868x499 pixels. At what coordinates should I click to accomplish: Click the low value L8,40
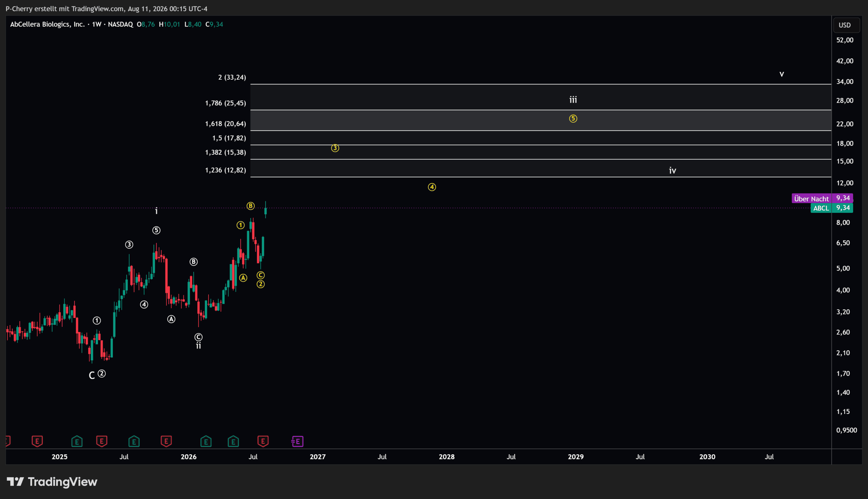coord(193,24)
